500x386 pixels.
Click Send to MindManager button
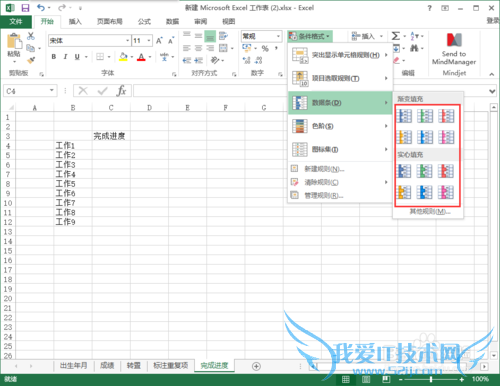pyautogui.click(x=454, y=49)
